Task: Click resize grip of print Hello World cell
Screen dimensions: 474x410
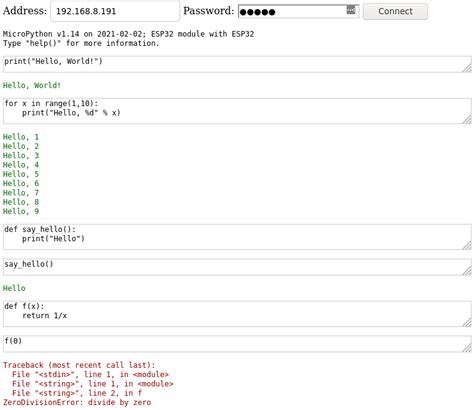Action: [x=467, y=68]
